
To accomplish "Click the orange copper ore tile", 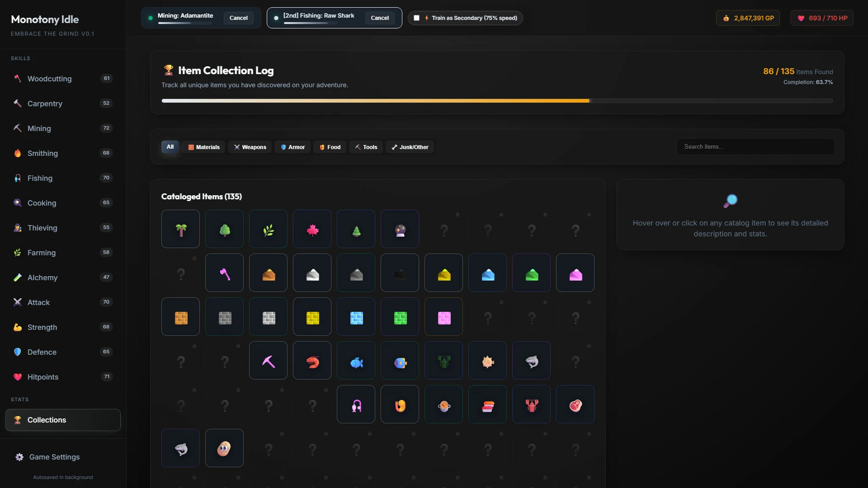I will [268, 272].
